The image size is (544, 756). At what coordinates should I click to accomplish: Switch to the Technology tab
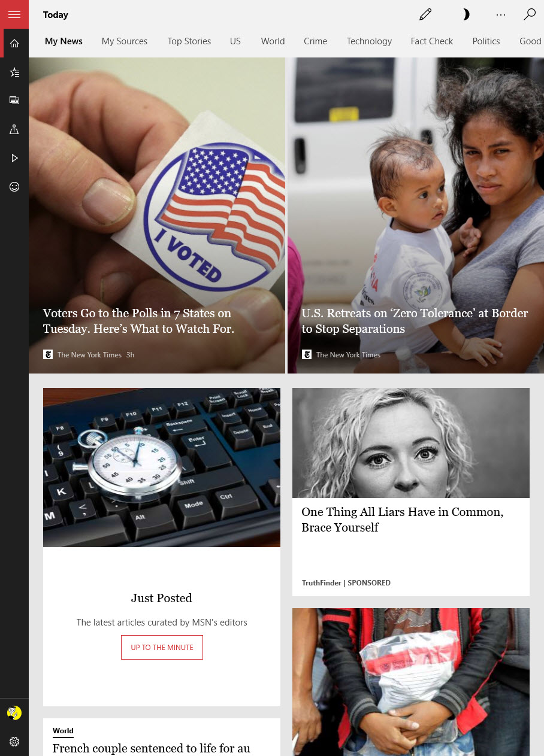coord(369,41)
